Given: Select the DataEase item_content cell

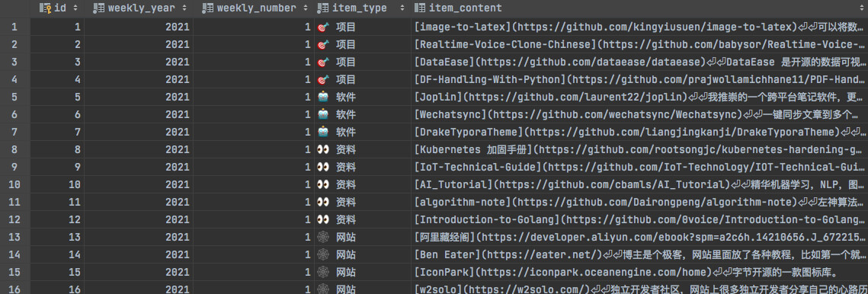Looking at the screenshot, I should point(640,62).
